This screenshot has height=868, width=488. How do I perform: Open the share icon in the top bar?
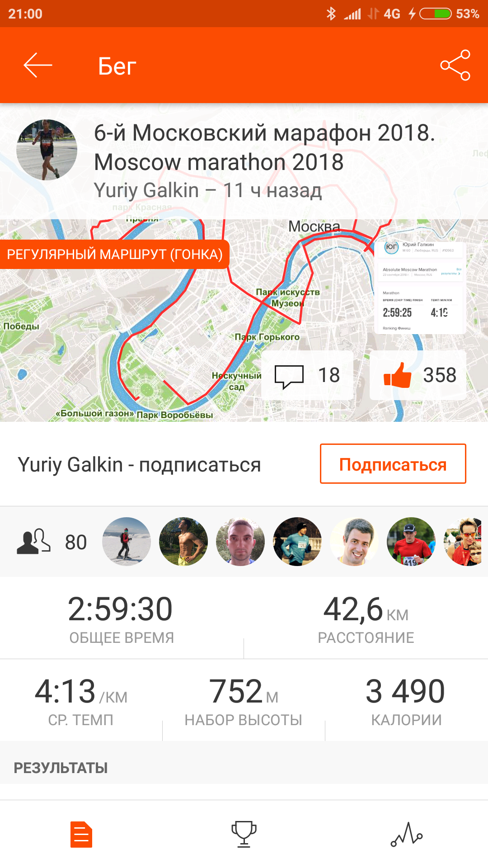tap(455, 65)
